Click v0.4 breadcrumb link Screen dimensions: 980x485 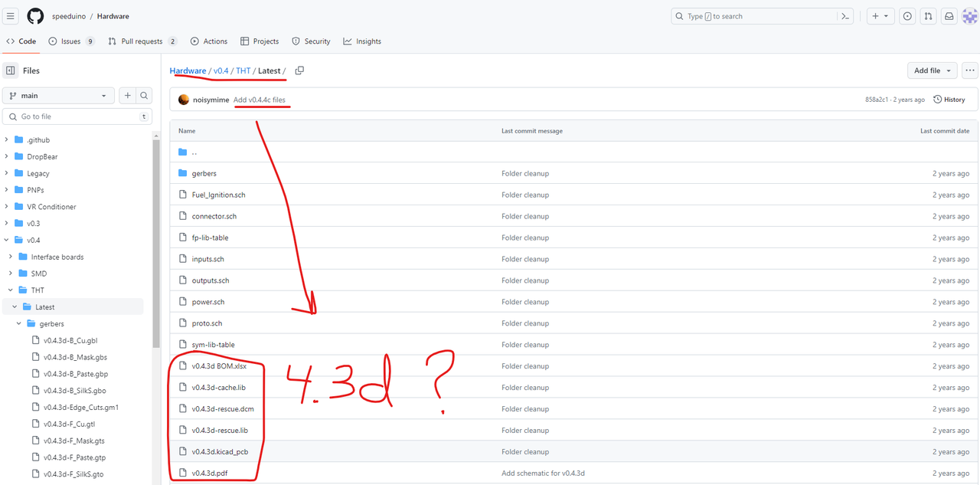[x=221, y=70]
